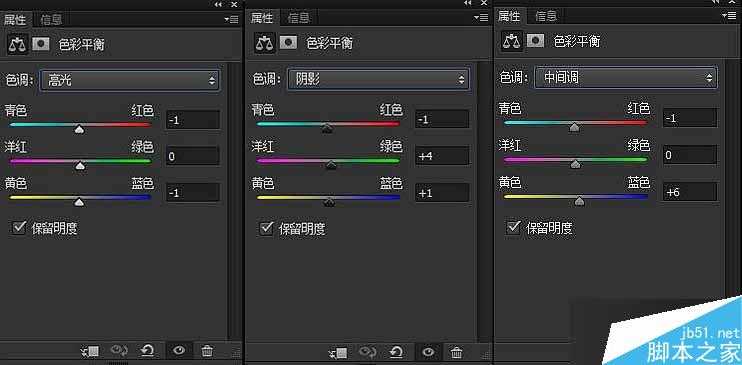Switch to the 属性 tab in the 中间调 panel

click(x=509, y=16)
